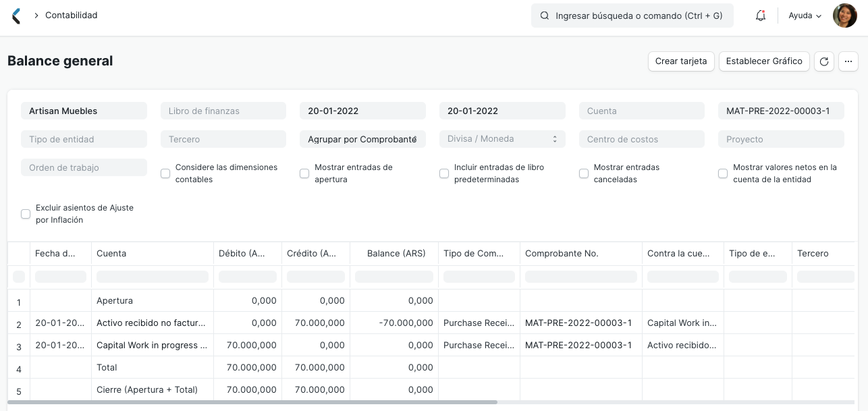Click the breadcrumb chevron before Contabilidad

(x=37, y=16)
